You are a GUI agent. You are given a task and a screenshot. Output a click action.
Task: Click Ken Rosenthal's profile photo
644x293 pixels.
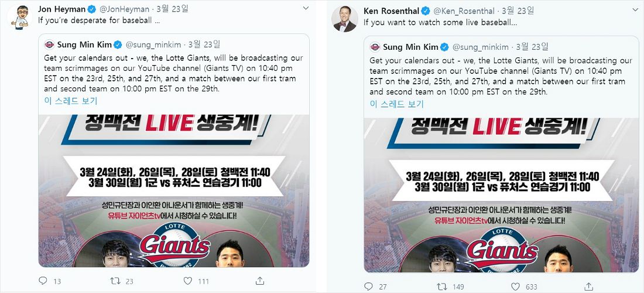tap(345, 19)
